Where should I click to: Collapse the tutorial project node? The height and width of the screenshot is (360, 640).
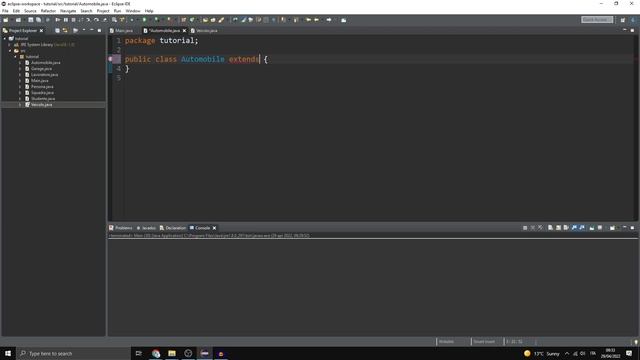pyautogui.click(x=5, y=38)
